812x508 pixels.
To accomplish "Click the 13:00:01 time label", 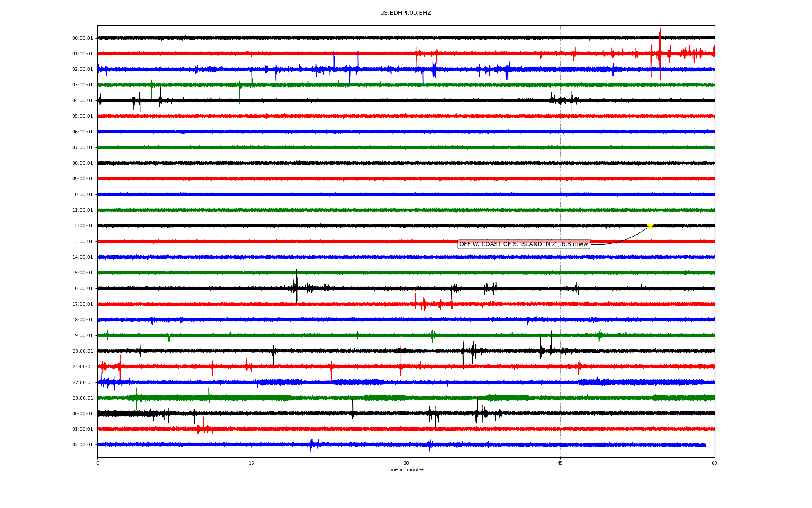I will pos(82,242).
